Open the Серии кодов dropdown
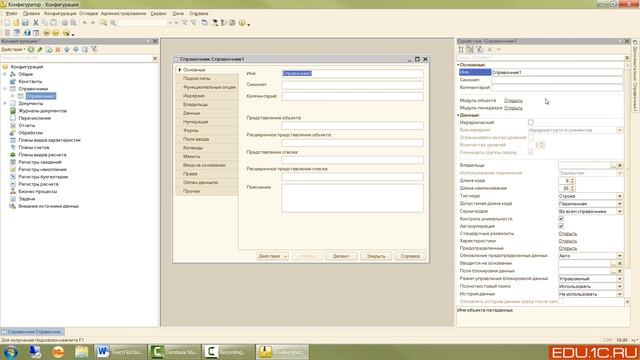Screen dimensions: 640x360 pyautogui.click(x=620, y=211)
